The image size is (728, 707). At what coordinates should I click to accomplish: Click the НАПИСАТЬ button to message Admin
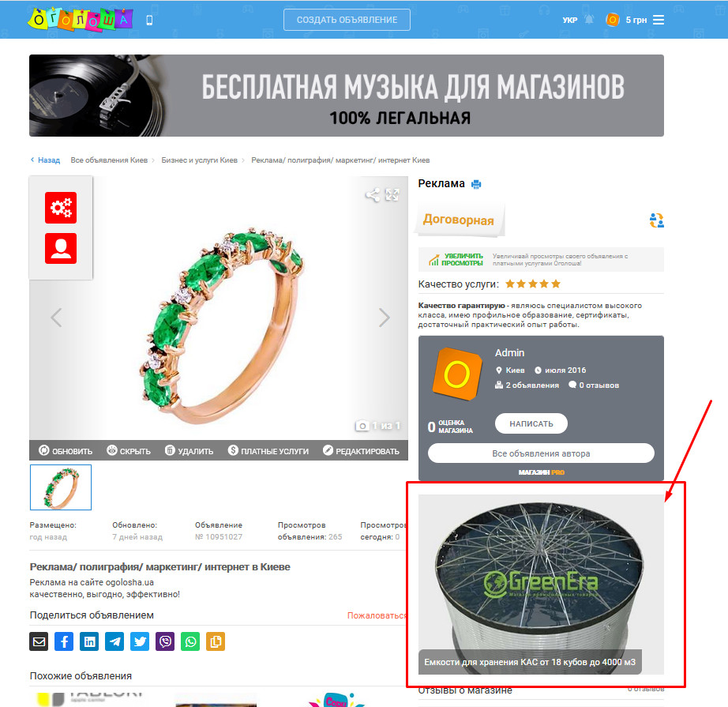531,423
